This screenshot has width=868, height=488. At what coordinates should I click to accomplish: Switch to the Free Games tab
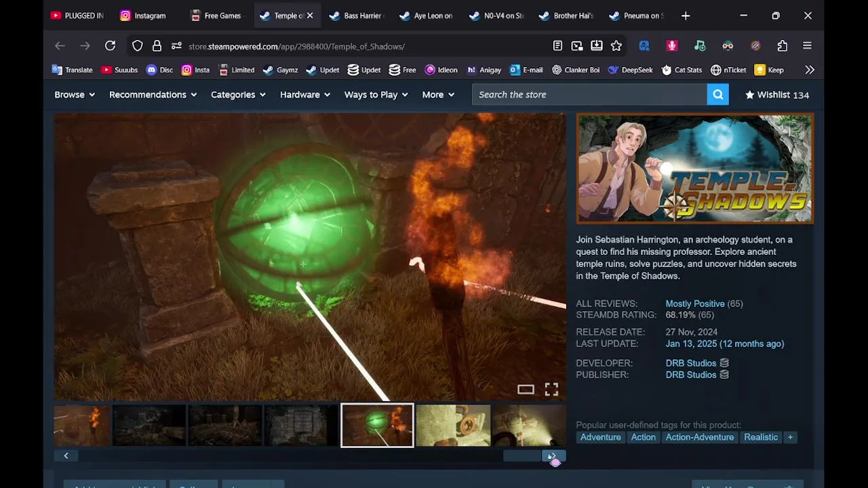click(216, 16)
